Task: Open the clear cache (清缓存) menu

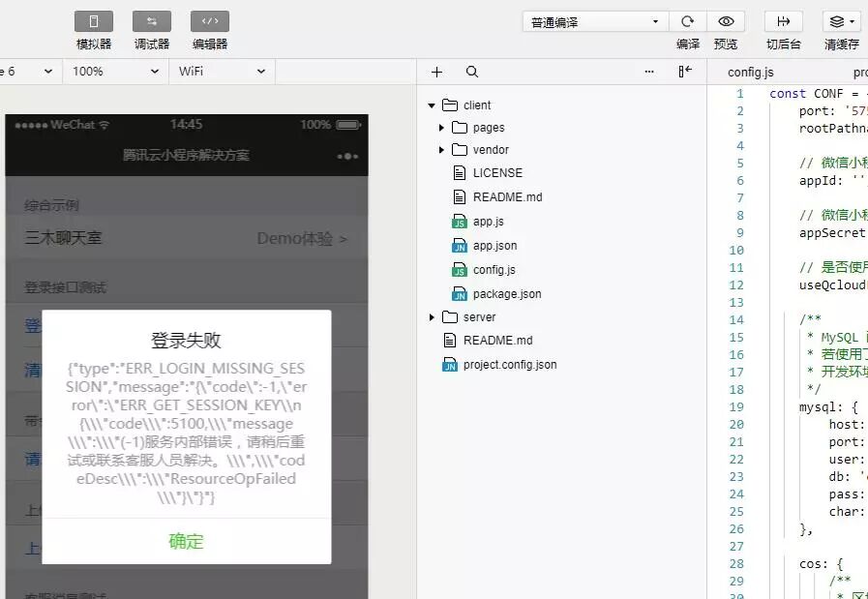Action: [842, 22]
